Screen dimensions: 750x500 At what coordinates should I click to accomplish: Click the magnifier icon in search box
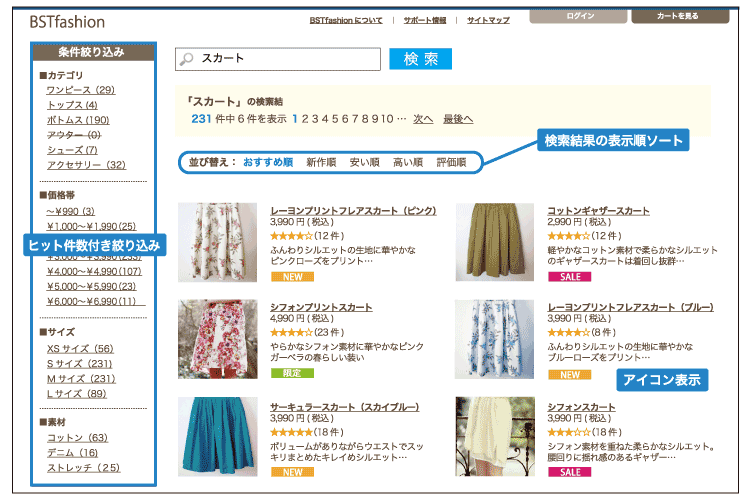pyautogui.click(x=186, y=59)
